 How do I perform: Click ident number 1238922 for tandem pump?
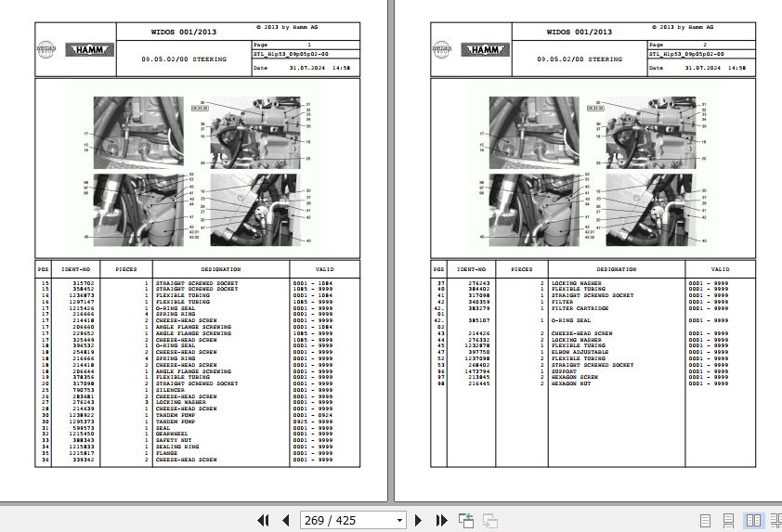tap(82, 415)
